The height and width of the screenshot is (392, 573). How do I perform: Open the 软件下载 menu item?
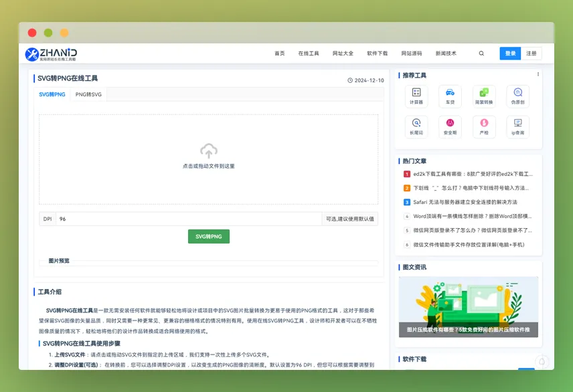coord(378,53)
